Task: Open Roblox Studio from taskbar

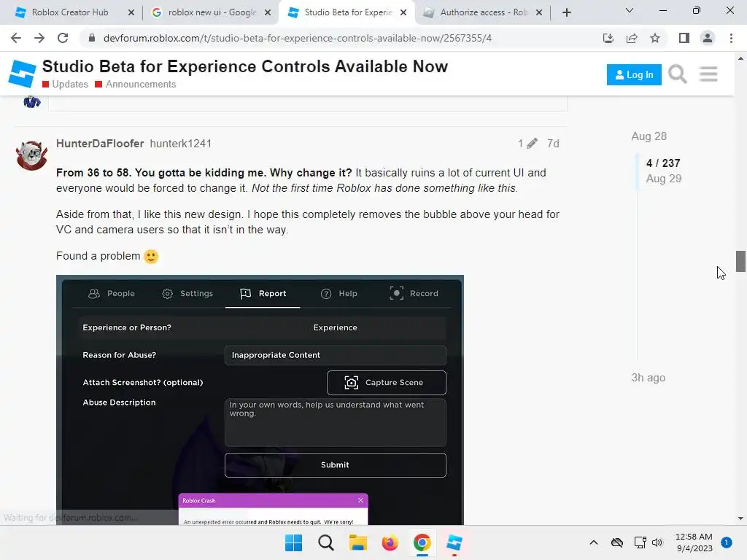Action: coord(454,542)
